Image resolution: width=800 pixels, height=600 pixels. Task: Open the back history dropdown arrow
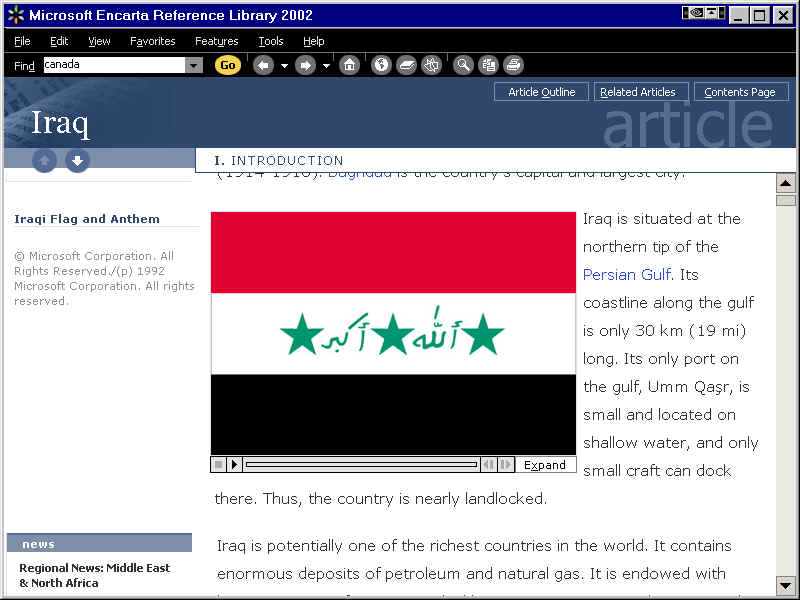284,66
